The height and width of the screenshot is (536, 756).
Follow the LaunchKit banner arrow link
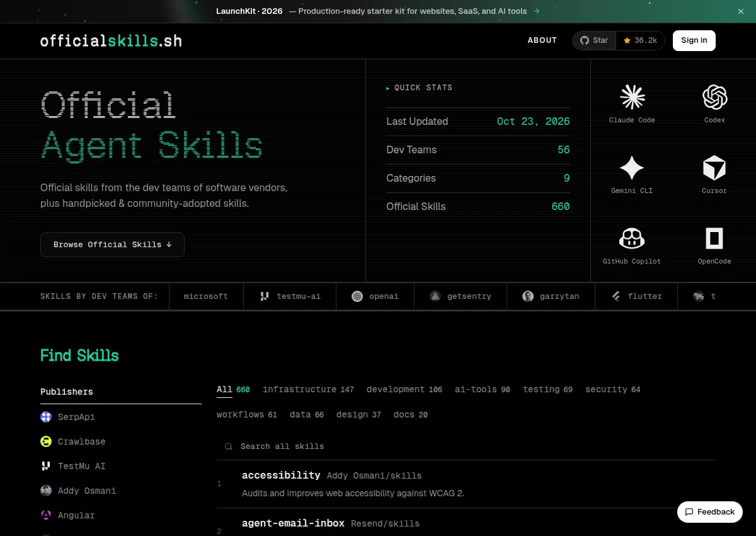tap(537, 11)
